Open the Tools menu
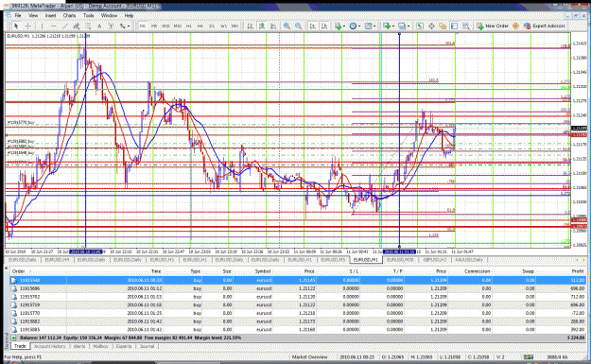 pos(89,15)
